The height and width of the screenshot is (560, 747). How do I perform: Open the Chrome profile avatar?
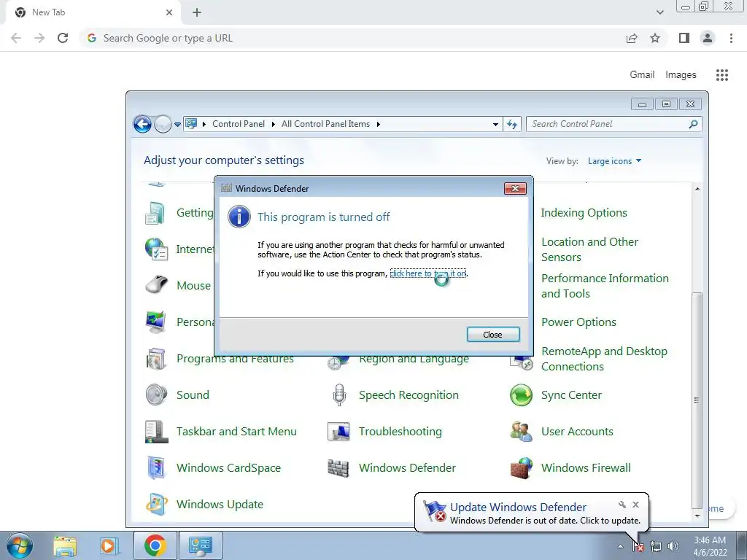pos(708,38)
